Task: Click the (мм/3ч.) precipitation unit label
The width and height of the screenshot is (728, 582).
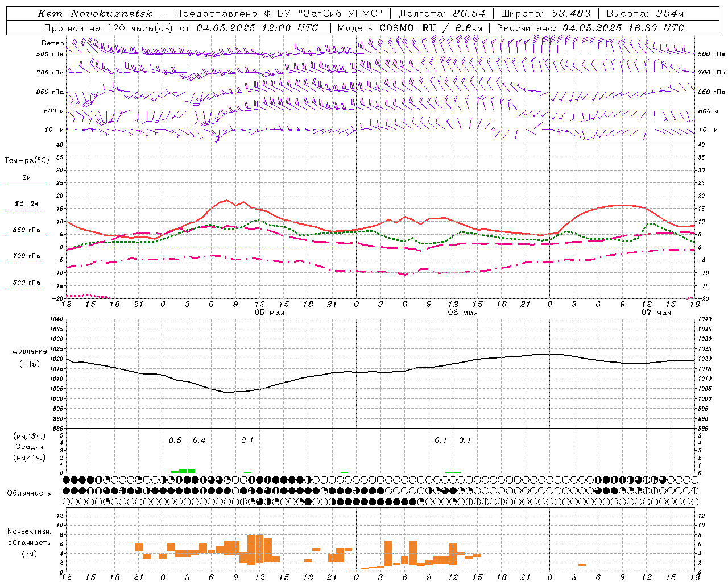Action: [x=30, y=436]
